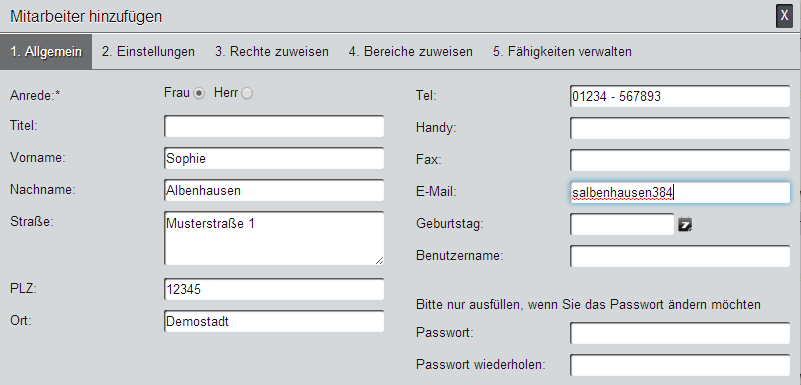Select the Frau radio button
Screen dimensions: 801x385
tap(199, 93)
